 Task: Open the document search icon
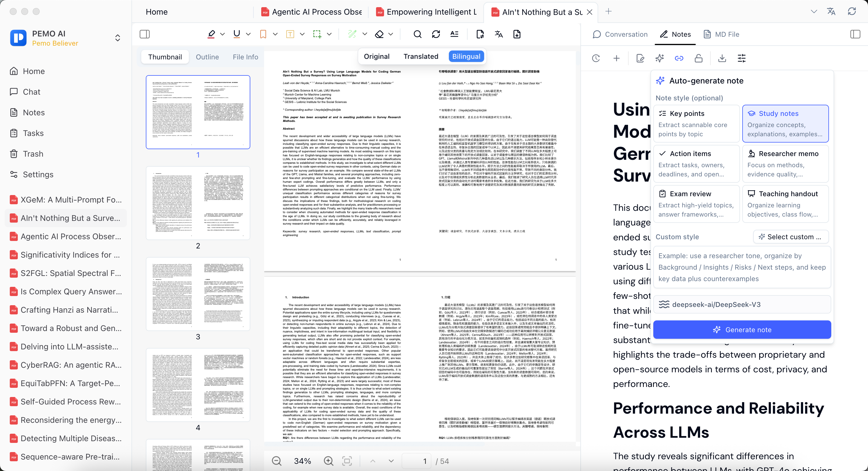417,34
